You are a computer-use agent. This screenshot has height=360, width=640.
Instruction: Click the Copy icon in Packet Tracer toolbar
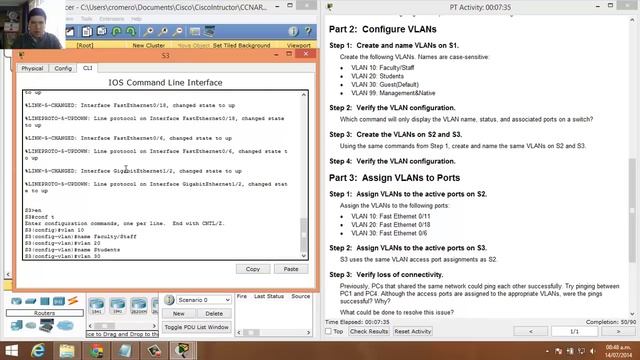click(x=87, y=31)
